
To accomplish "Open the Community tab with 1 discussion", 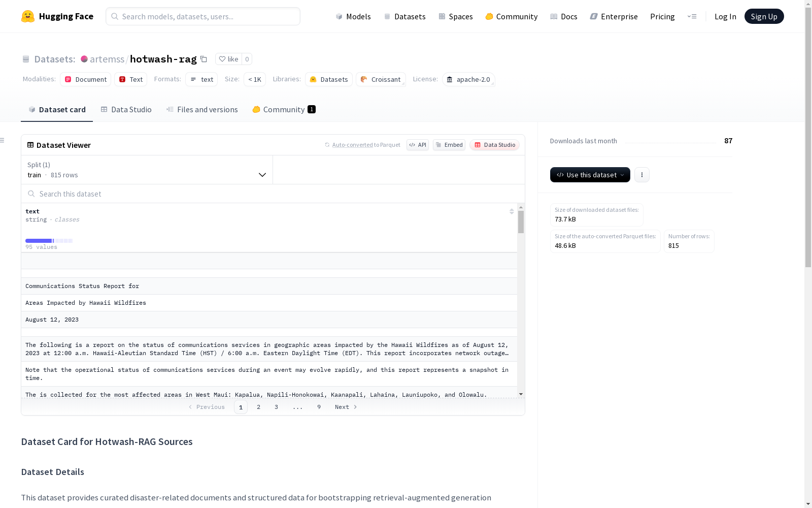I will (284, 110).
